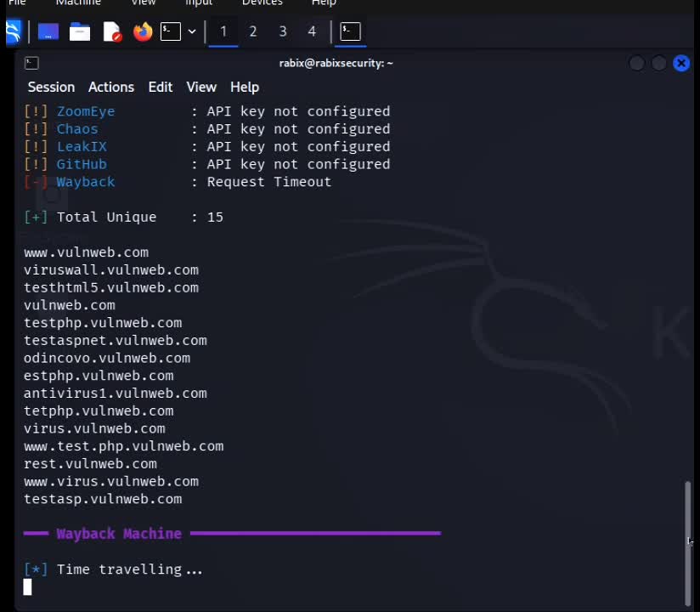700x612 pixels.
Task: Select the running terminal taskbar item
Action: [x=351, y=31]
